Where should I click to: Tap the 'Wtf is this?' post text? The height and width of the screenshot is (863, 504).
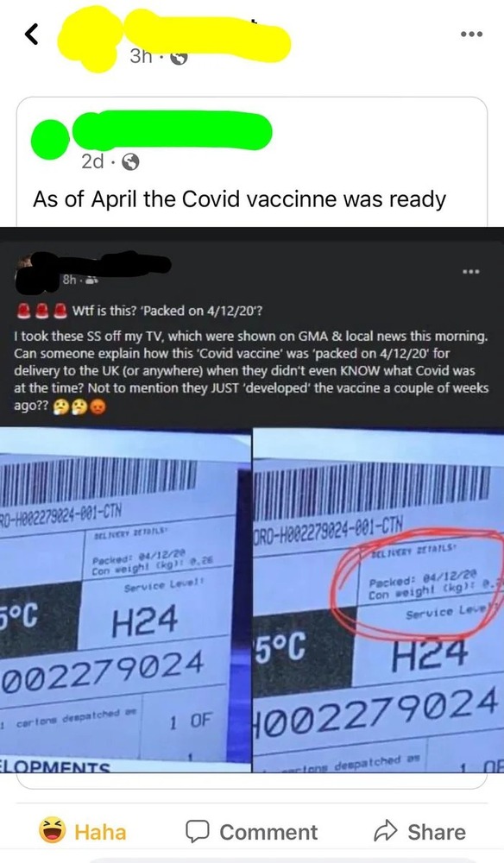(167, 311)
